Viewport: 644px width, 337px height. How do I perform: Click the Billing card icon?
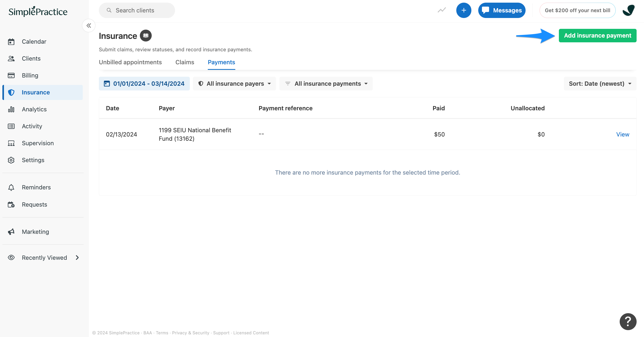(x=11, y=75)
